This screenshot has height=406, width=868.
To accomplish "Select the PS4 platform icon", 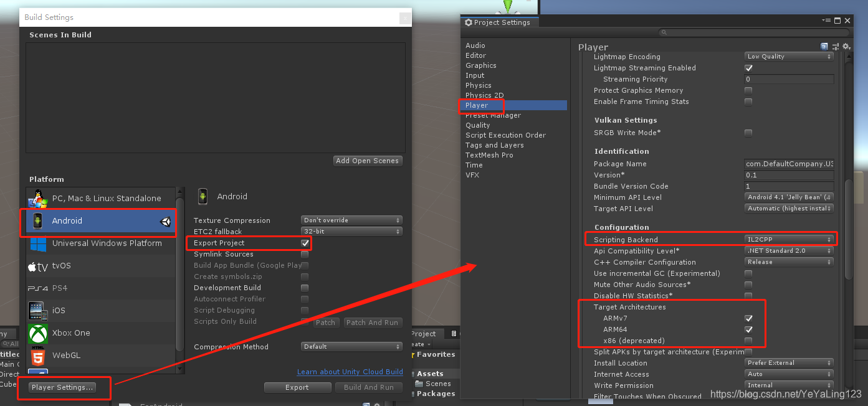I will coord(38,288).
